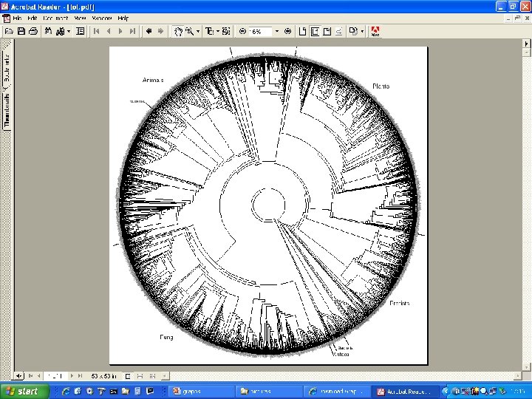Go to first page toolbar arrow
The height and width of the screenshot is (399, 532).
click(97, 32)
